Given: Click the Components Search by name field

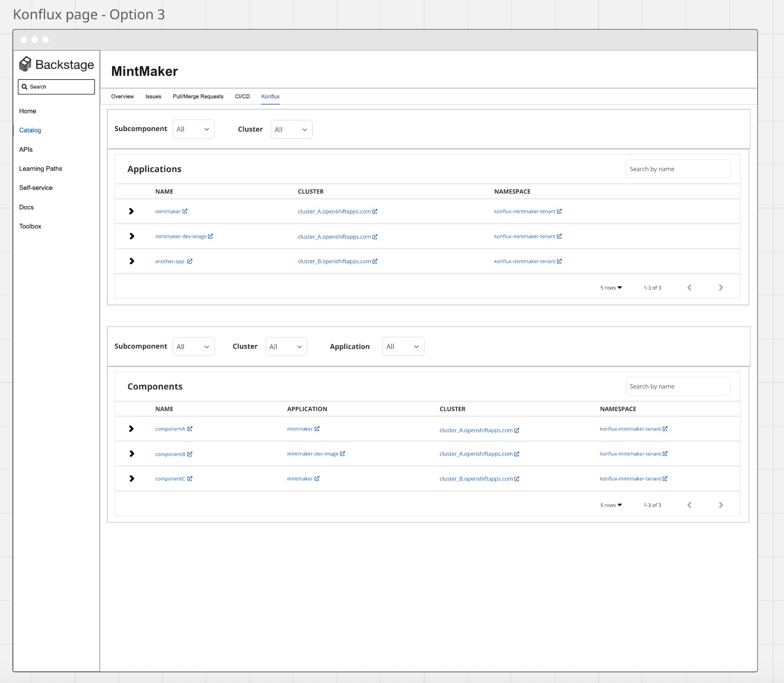Looking at the screenshot, I should [x=678, y=387].
